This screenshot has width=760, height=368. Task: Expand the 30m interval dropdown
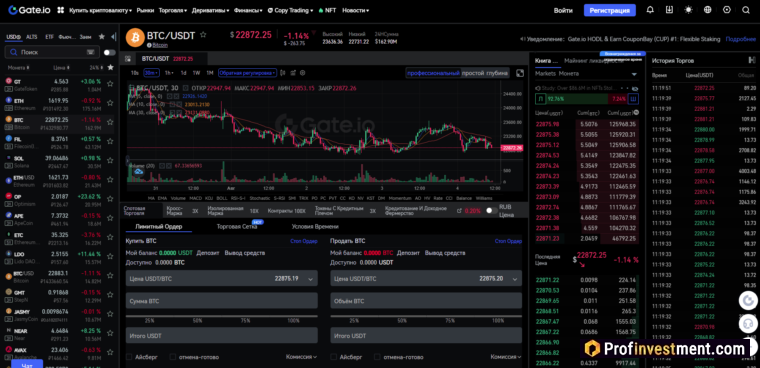(152, 73)
